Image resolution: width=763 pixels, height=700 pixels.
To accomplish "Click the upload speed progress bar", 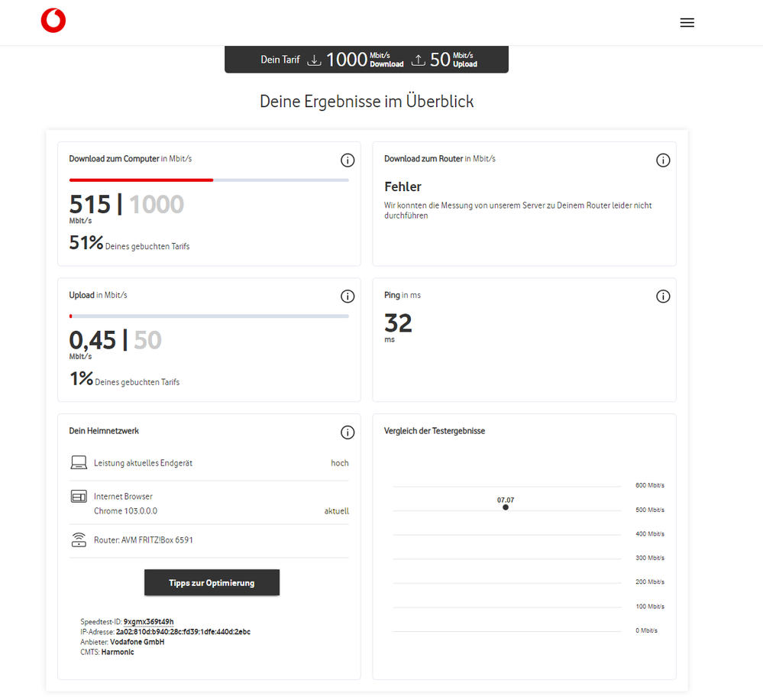I will point(209,316).
